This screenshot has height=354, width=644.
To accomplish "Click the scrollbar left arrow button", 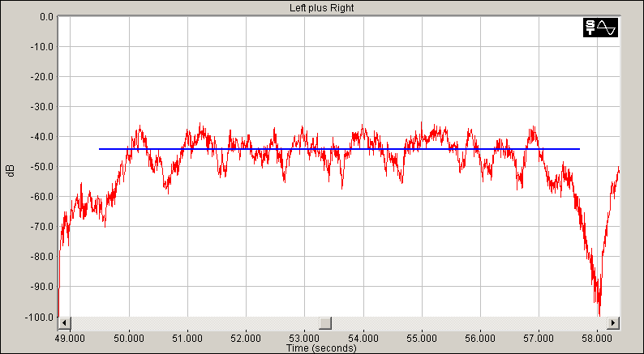I will tap(65, 322).
